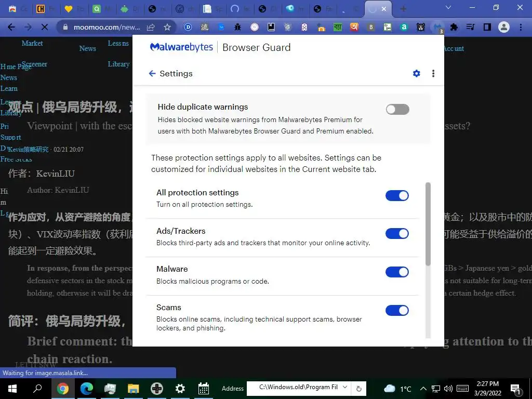532x399 pixels.
Task: Open the Chinese character extension icon
Action: point(205,27)
